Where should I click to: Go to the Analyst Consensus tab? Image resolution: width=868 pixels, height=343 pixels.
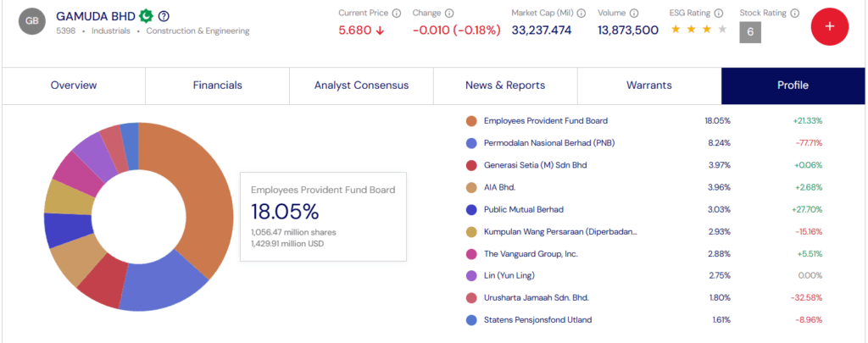point(361,86)
